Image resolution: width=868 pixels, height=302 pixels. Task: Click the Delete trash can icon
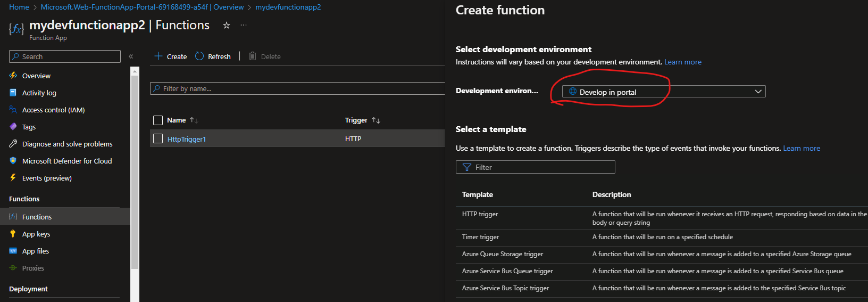click(x=253, y=56)
